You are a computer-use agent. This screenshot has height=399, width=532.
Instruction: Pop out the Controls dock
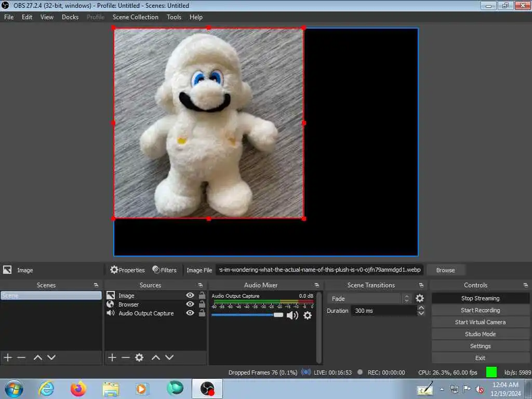coord(526,285)
